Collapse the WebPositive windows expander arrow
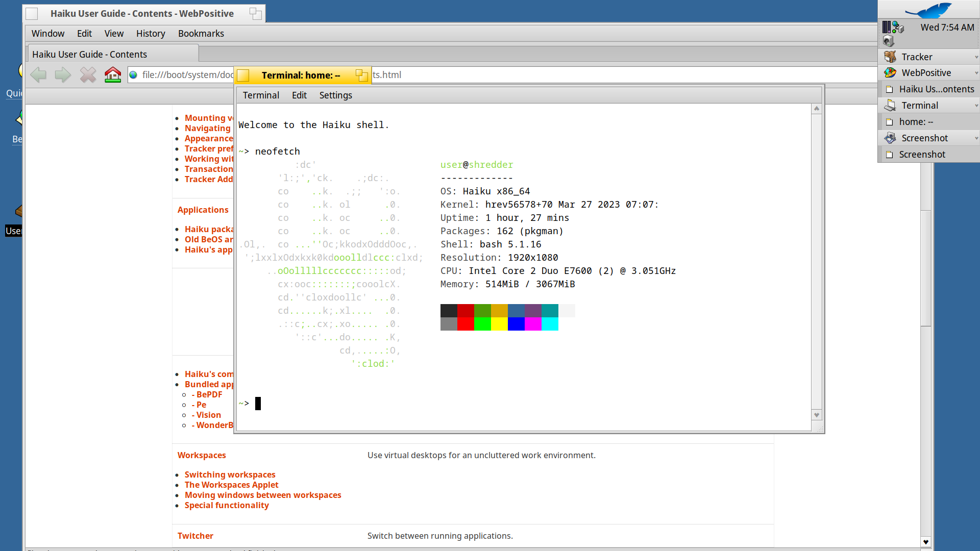The image size is (980, 551). pyautogui.click(x=976, y=73)
